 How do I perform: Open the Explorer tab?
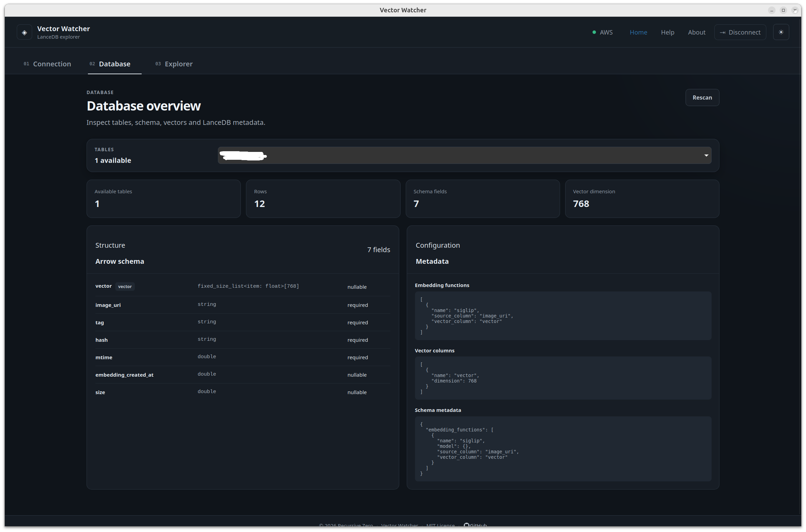tap(174, 64)
